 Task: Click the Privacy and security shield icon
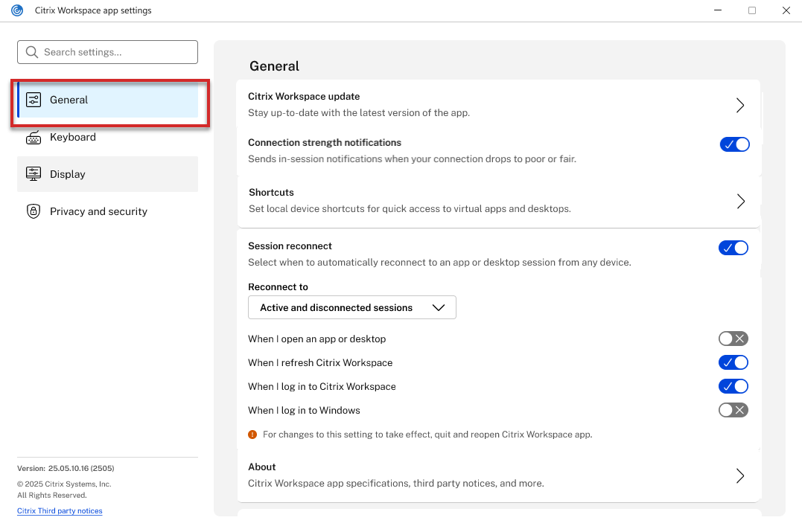coord(34,211)
